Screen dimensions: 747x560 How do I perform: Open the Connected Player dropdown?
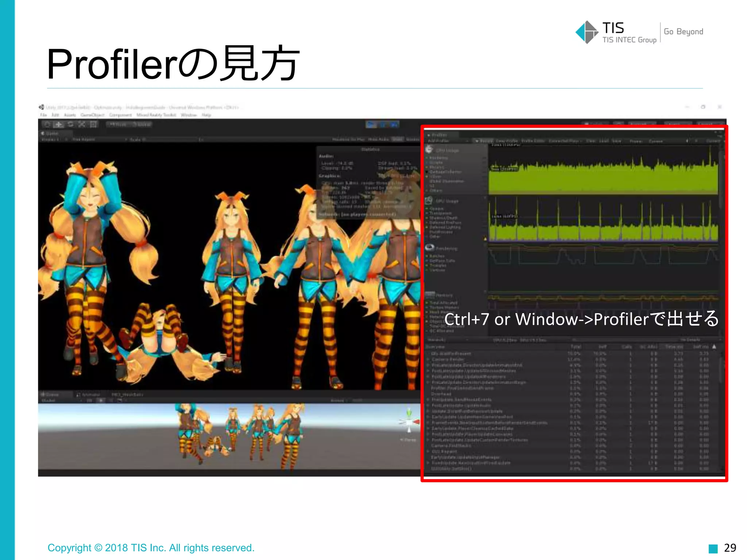(x=565, y=141)
